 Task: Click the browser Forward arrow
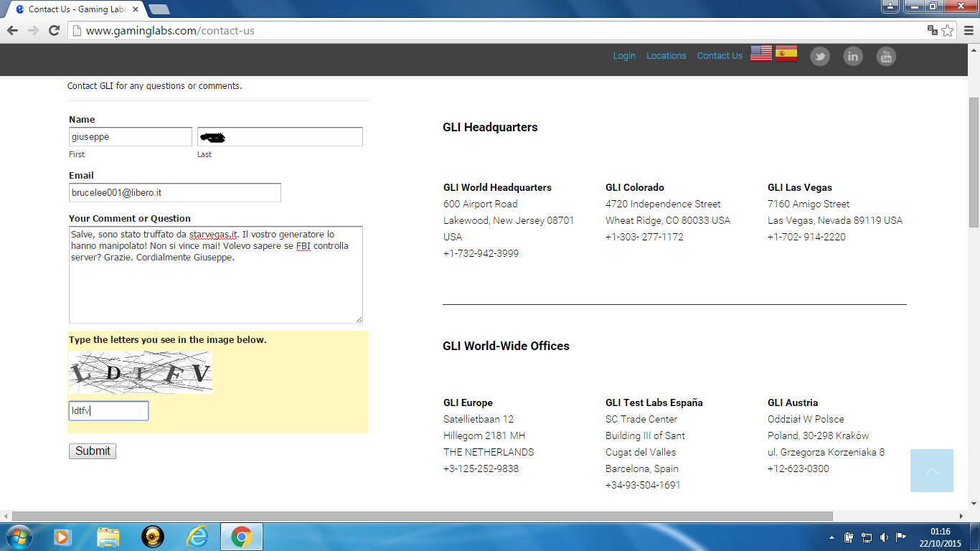(33, 30)
